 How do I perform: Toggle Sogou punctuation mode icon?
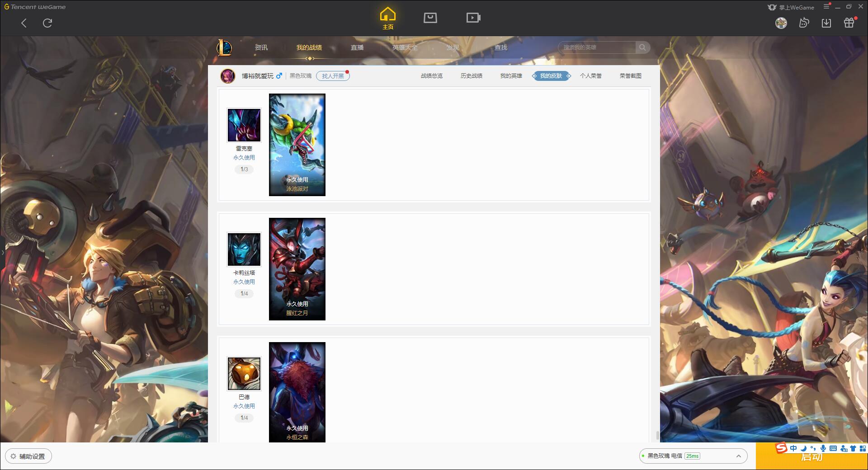coord(813,448)
